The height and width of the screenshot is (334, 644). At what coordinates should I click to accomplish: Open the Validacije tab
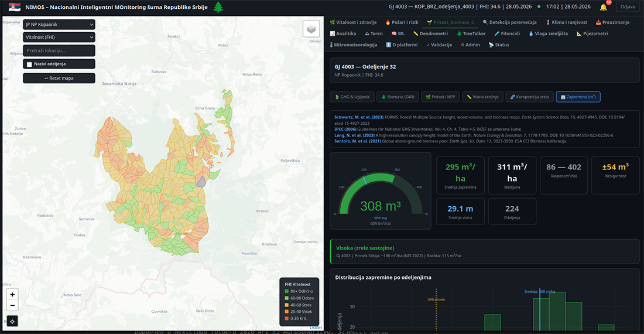439,45
